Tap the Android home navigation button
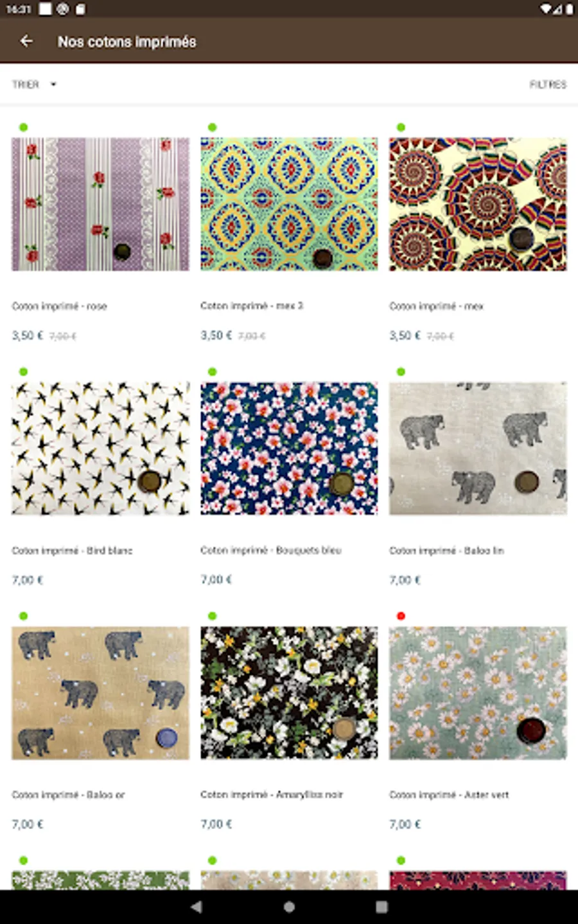The width and height of the screenshot is (578, 924). coord(289,907)
